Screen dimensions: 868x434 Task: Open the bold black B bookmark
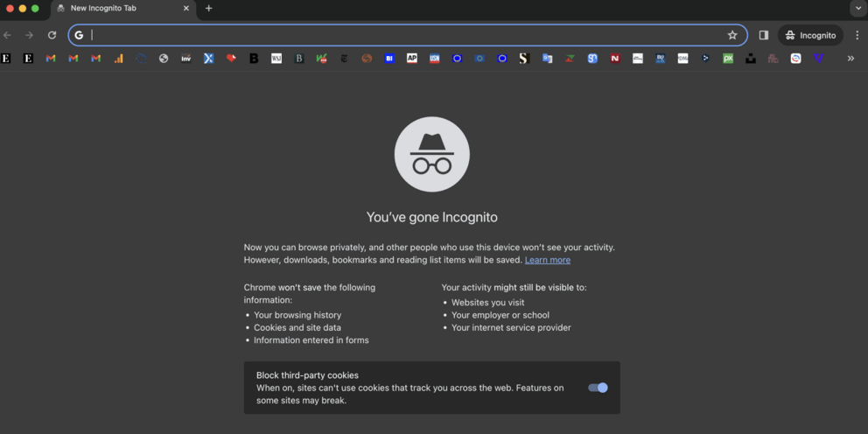pyautogui.click(x=254, y=58)
